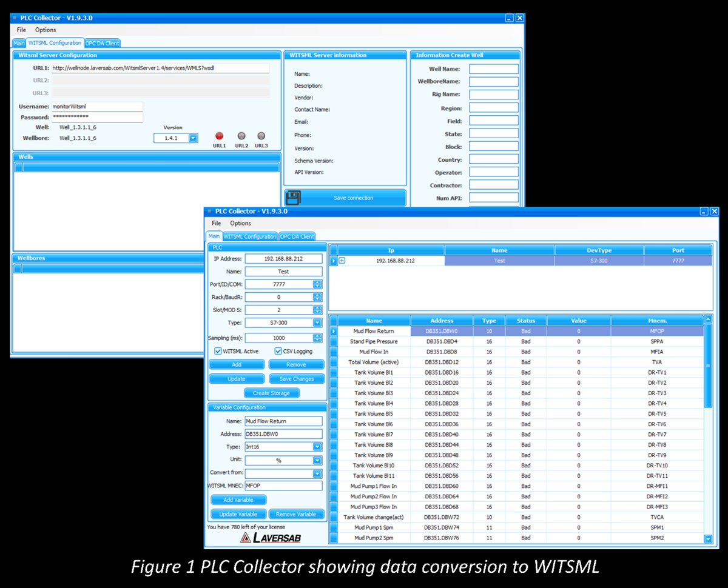Click the grey URL2 status indicator

[x=241, y=136]
